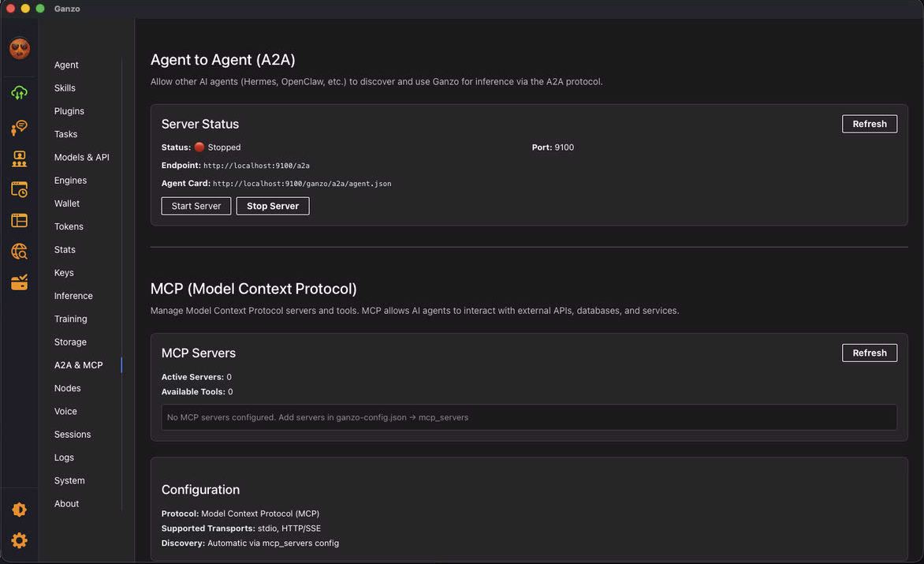The width and height of the screenshot is (924, 564).
Task: Refresh the A2A Server Status
Action: 869,124
